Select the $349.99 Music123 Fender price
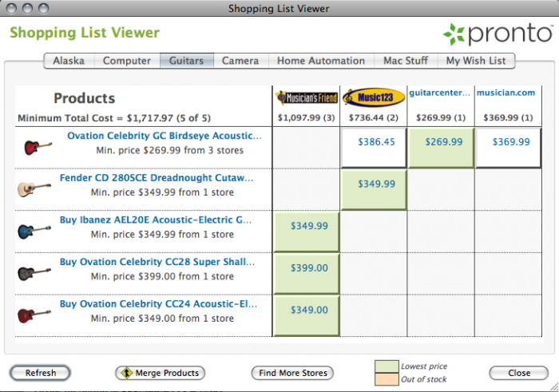The image size is (559, 392). click(x=373, y=189)
